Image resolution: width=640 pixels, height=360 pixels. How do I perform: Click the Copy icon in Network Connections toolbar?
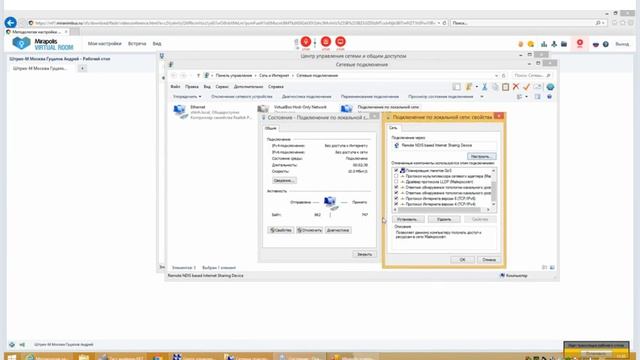pyautogui.click(x=495, y=87)
